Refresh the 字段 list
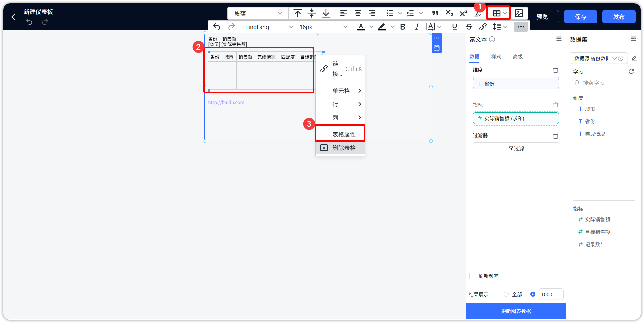The image size is (644, 323). point(631,71)
